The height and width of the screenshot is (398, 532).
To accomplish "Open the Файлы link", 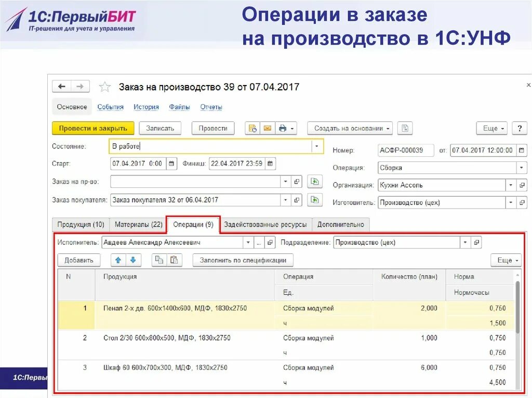I will (179, 107).
